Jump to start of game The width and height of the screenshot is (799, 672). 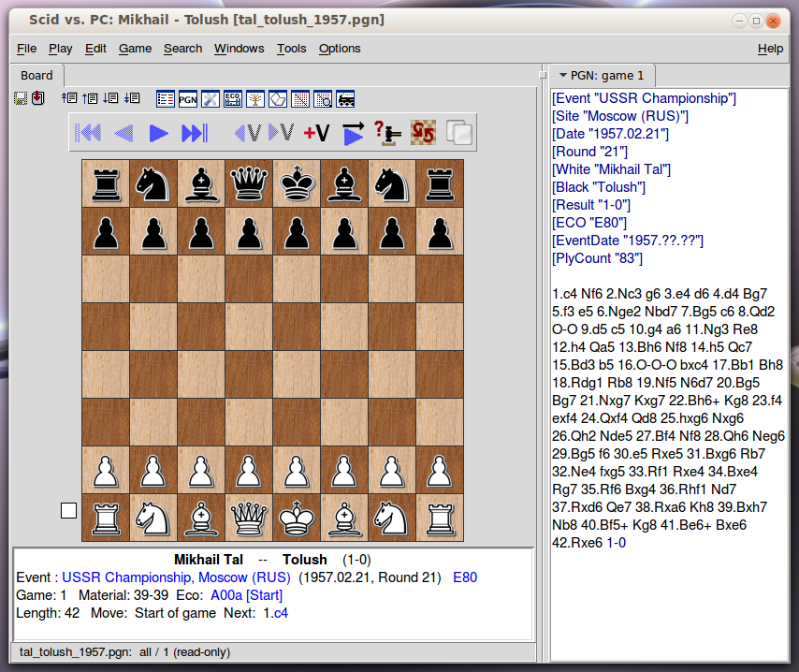88,133
